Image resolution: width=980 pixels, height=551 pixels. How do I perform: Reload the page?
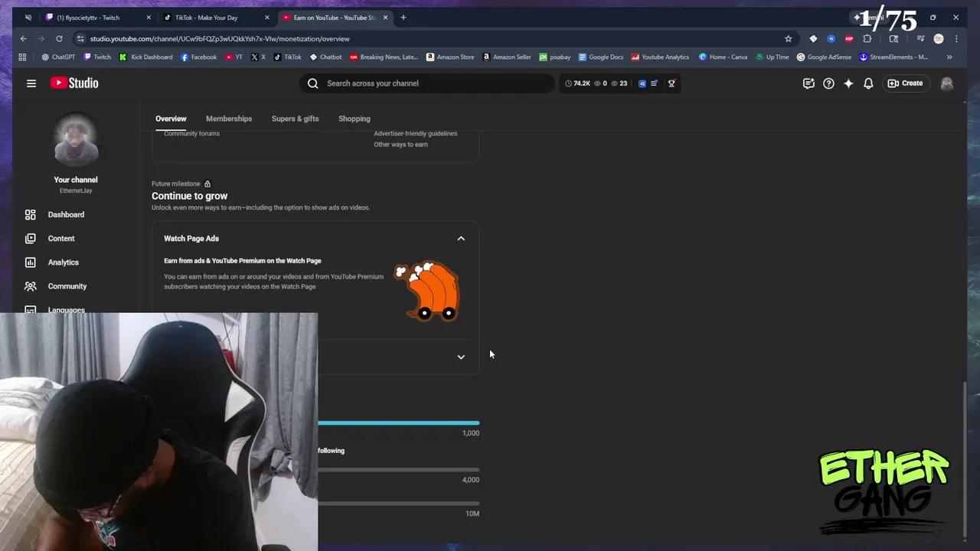[59, 38]
